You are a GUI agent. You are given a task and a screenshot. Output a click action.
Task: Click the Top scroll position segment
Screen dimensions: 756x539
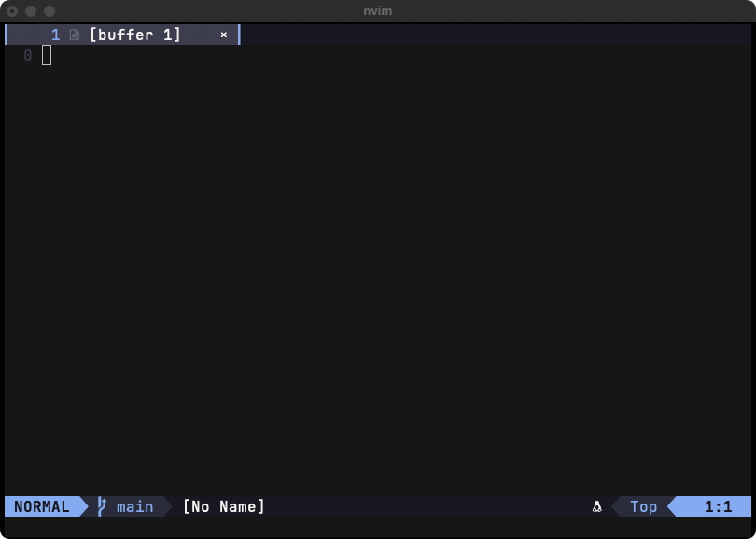click(642, 506)
